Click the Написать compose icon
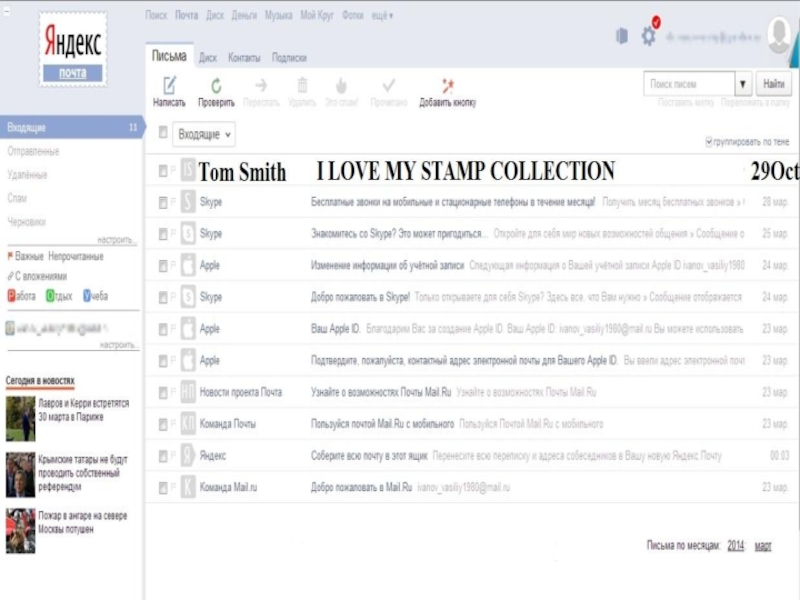800x600 pixels. (169, 85)
